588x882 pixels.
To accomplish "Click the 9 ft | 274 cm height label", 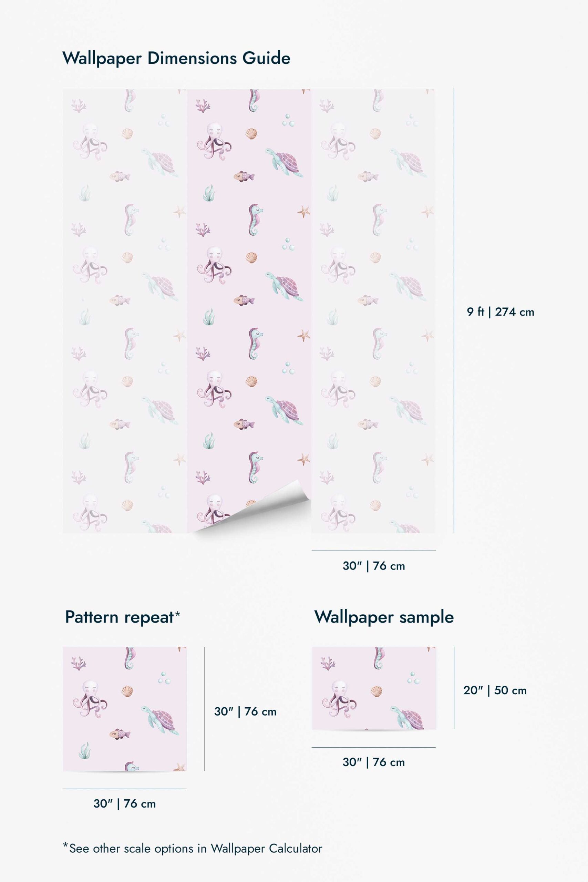I will click(500, 312).
